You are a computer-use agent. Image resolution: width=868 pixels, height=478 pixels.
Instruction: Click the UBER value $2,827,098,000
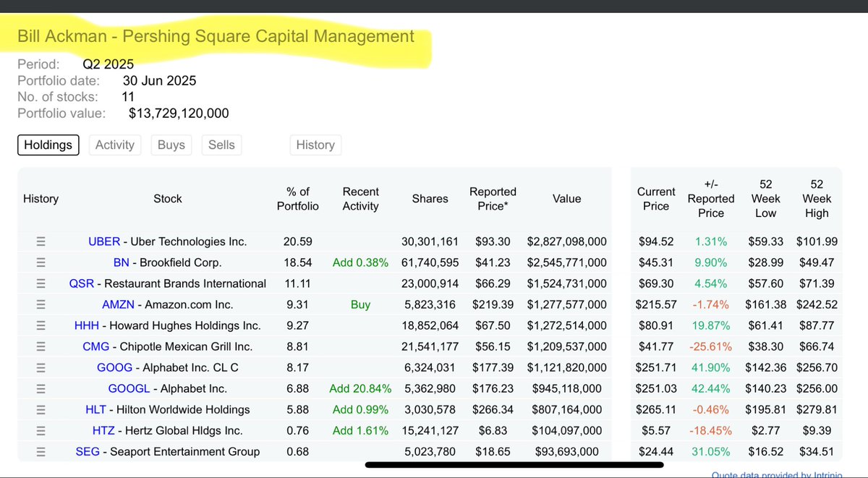pos(566,242)
